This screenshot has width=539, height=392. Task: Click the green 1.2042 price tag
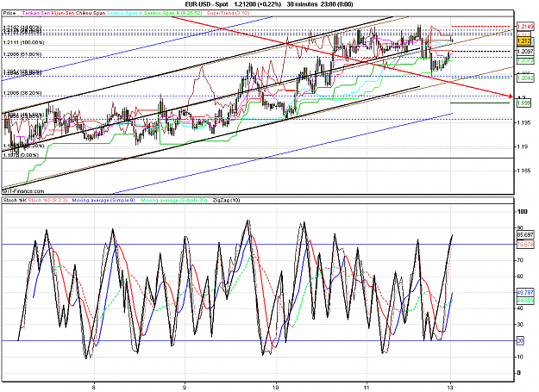coord(525,78)
